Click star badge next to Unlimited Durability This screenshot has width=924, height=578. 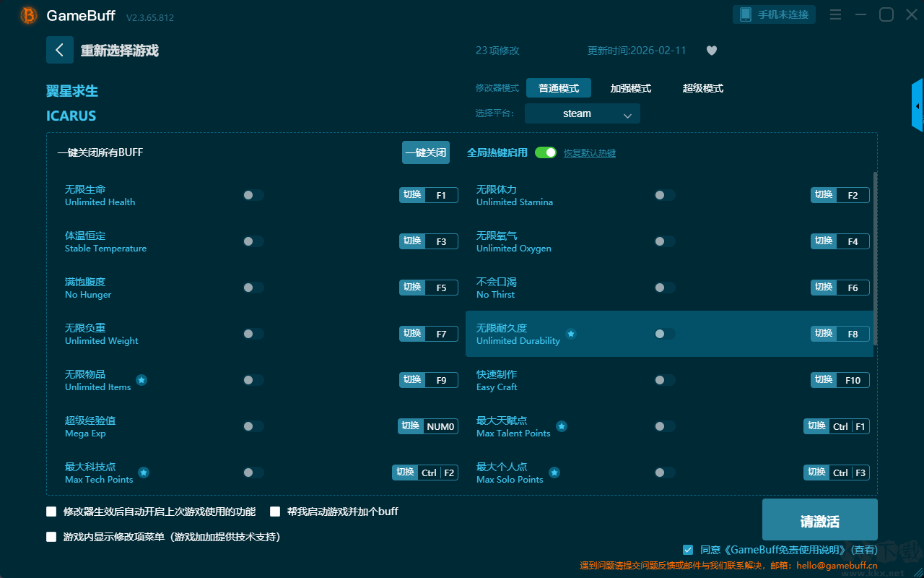(x=571, y=334)
